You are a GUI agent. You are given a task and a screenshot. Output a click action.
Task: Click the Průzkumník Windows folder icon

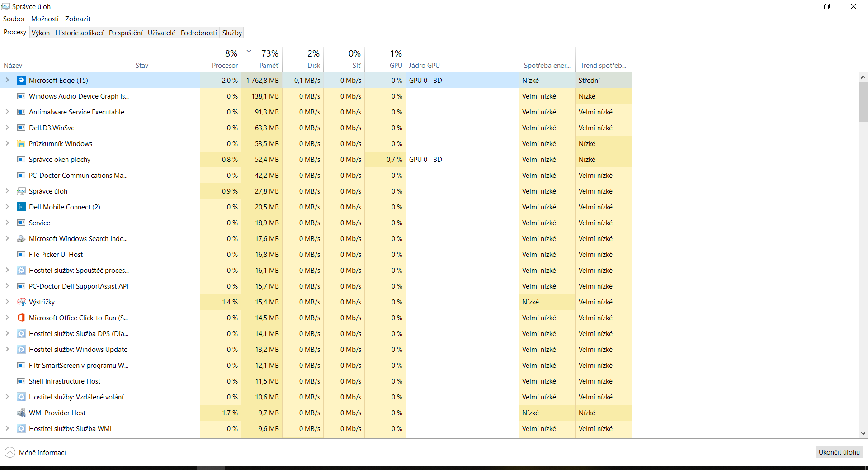[x=21, y=144]
